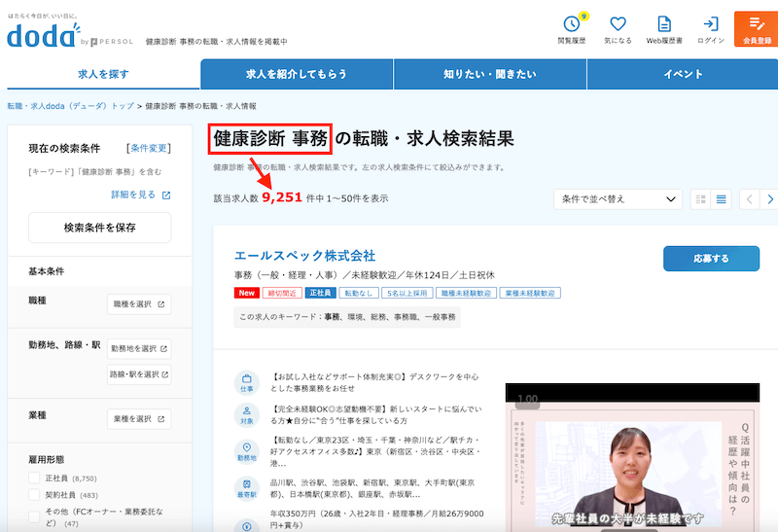The width and height of the screenshot is (778, 532).
Task: Click the 業種未経験歓迎 tag
Action: (x=530, y=293)
